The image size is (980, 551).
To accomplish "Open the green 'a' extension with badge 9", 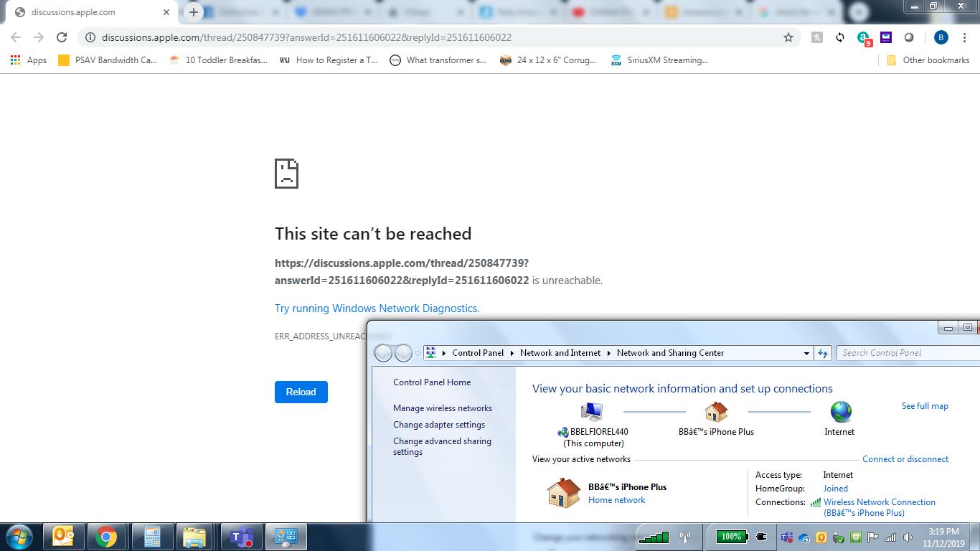I will pyautogui.click(x=864, y=38).
